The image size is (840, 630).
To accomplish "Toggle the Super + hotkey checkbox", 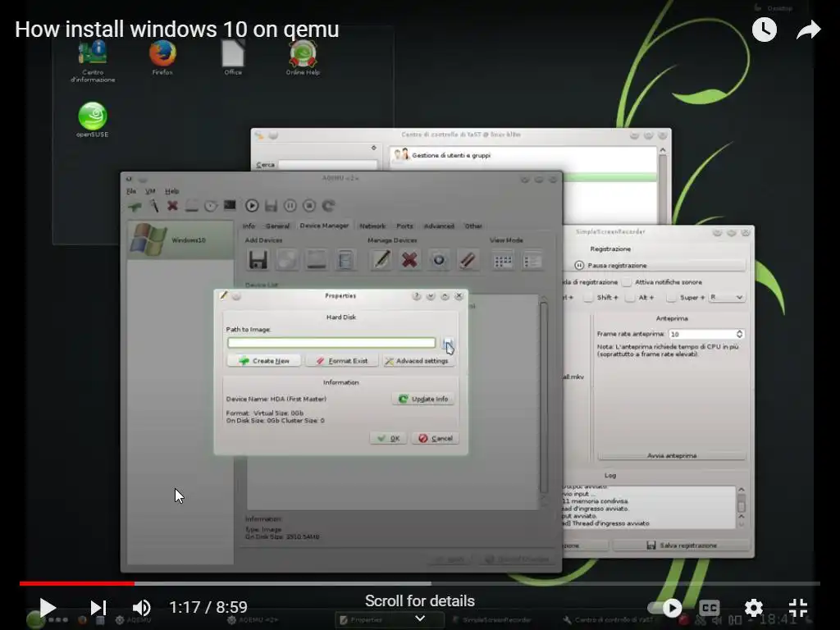I will pyautogui.click(x=671, y=297).
